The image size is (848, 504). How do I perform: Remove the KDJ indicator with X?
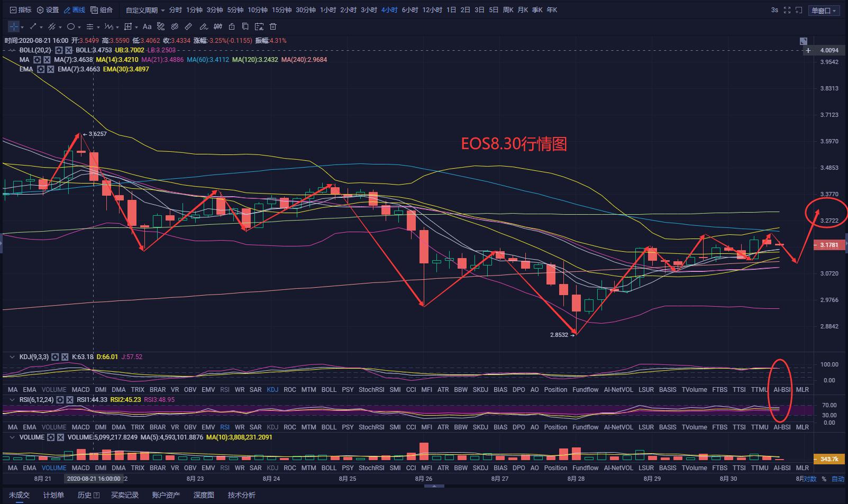(65, 357)
